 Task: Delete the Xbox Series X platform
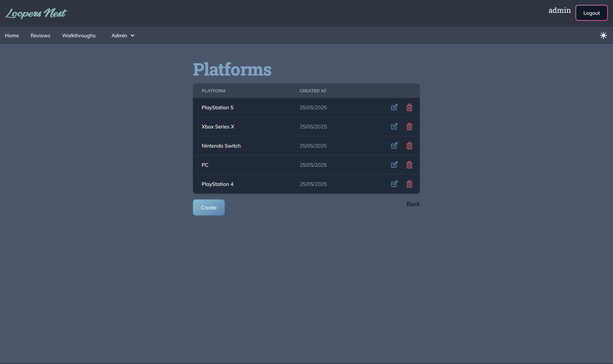pos(409,126)
